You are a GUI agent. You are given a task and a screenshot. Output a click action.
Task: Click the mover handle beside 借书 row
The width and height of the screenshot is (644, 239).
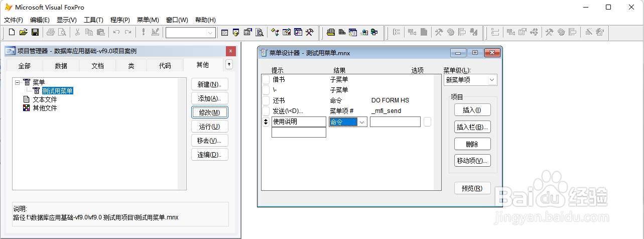point(266,80)
